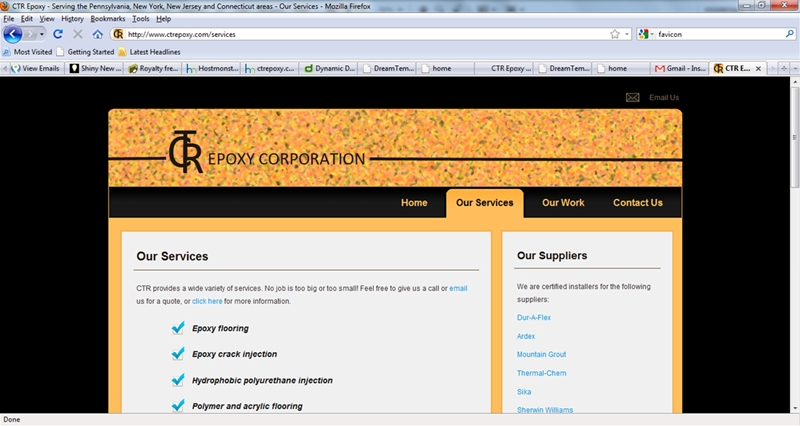
Task: Open the History menu
Action: point(72,19)
